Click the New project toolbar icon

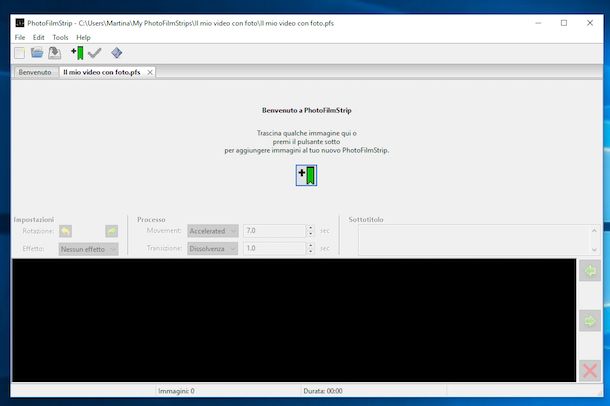coord(19,53)
